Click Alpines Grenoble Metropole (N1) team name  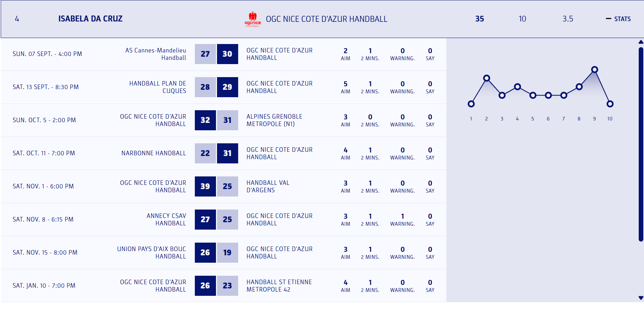click(274, 120)
